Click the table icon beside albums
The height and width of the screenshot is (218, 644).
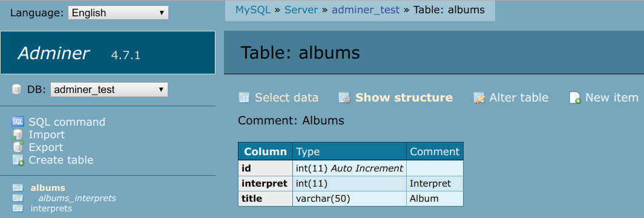18,188
